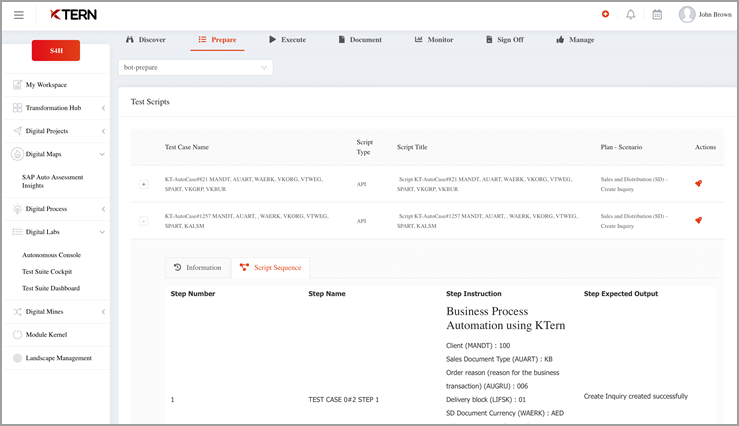Click Script KT-AutoCase#1257 script title cell
The image size is (739, 426).
pos(487,221)
